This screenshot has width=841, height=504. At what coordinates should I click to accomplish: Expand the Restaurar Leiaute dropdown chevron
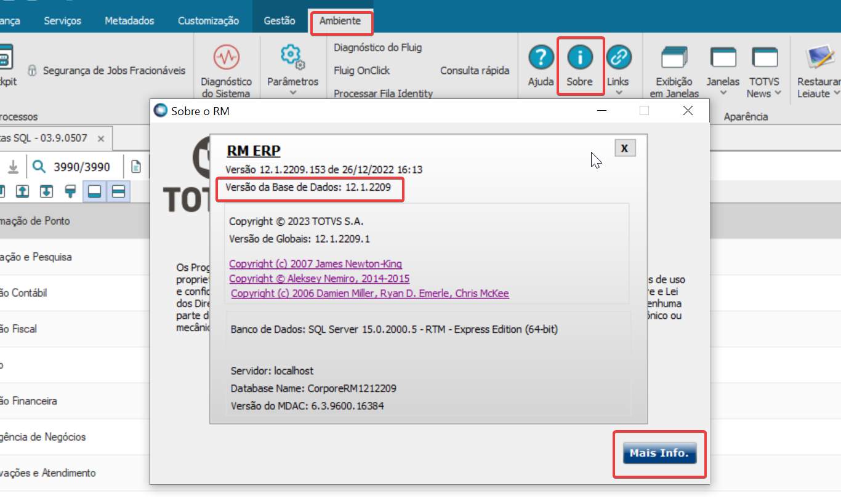pyautogui.click(x=836, y=94)
